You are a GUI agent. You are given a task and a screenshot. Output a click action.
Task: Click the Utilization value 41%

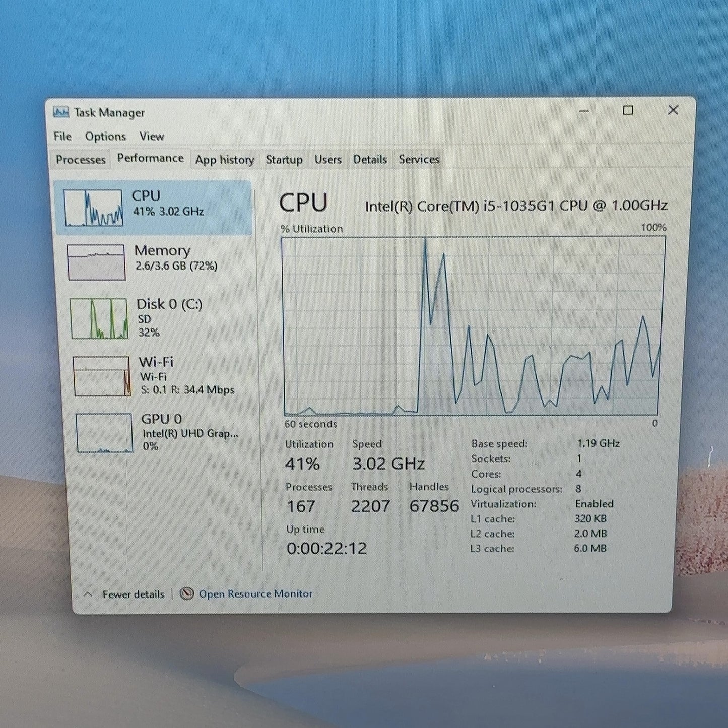click(302, 464)
